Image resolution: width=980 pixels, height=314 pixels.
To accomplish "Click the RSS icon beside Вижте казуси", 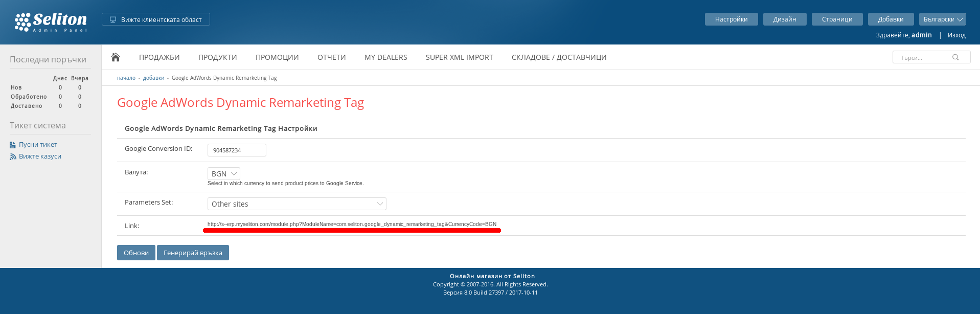I will coord(13,156).
